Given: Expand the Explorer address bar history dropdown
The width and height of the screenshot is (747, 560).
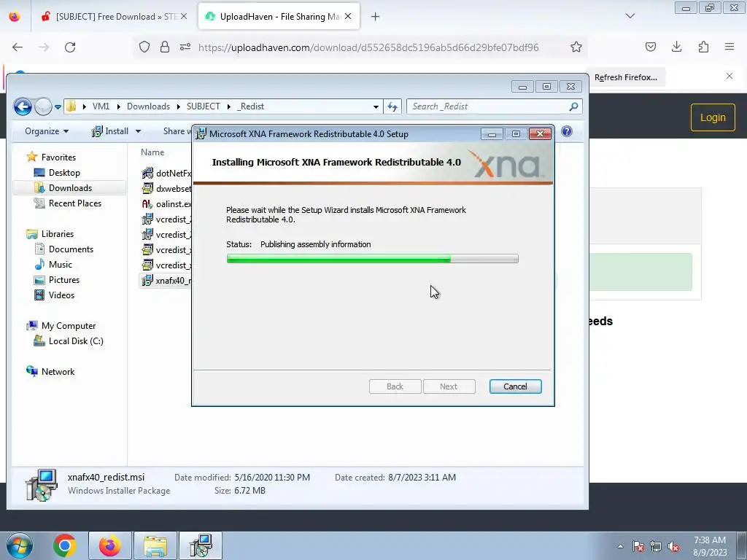Looking at the screenshot, I should (376, 106).
